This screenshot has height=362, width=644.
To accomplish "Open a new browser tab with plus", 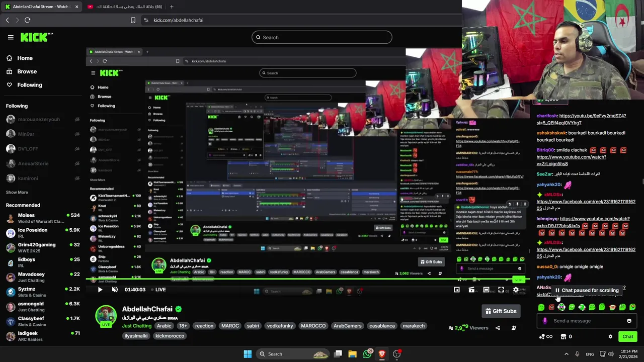I will [172, 7].
